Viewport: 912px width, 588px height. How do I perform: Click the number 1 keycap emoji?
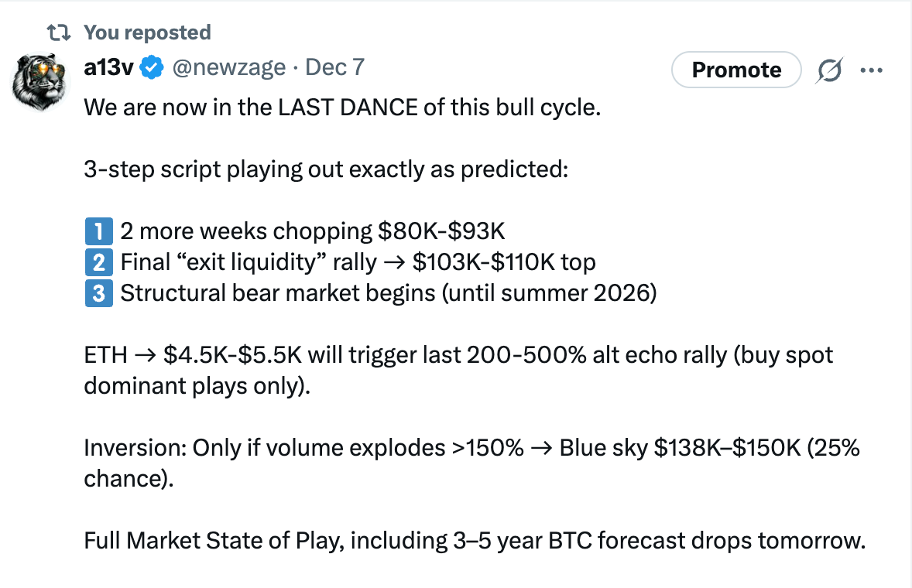coord(98,231)
